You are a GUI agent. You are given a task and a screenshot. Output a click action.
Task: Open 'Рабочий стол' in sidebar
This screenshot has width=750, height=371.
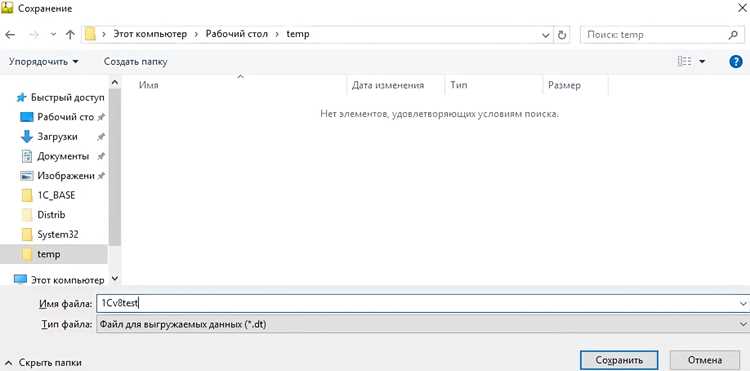pos(66,117)
